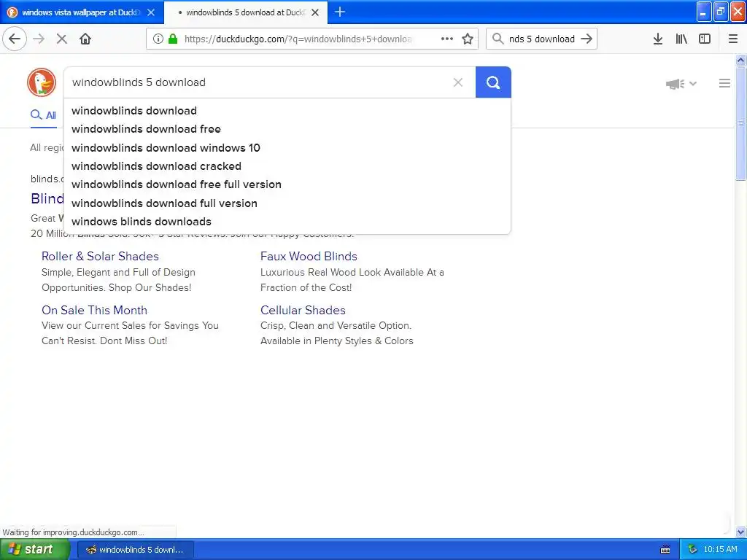Click the blue DuckDuckGo search button
The image size is (747, 560).
[x=493, y=82]
